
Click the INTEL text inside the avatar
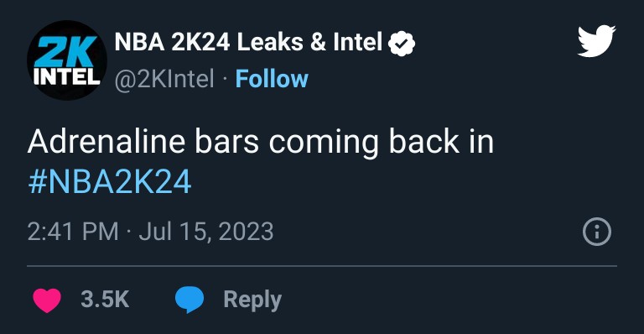67,77
